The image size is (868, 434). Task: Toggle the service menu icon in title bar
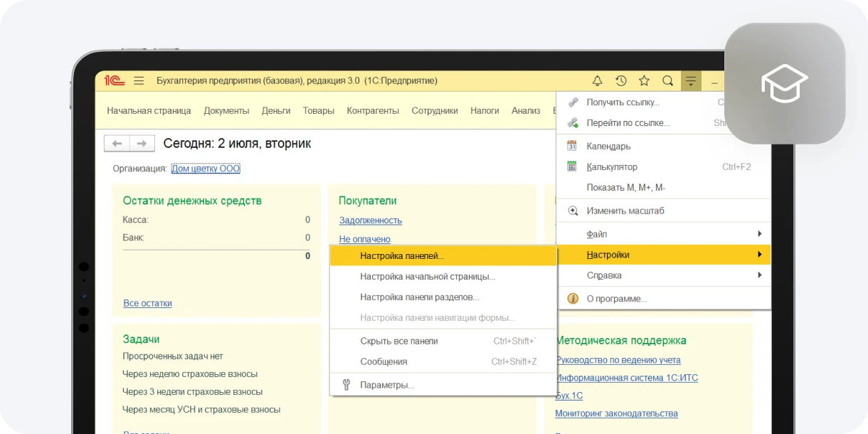[690, 81]
